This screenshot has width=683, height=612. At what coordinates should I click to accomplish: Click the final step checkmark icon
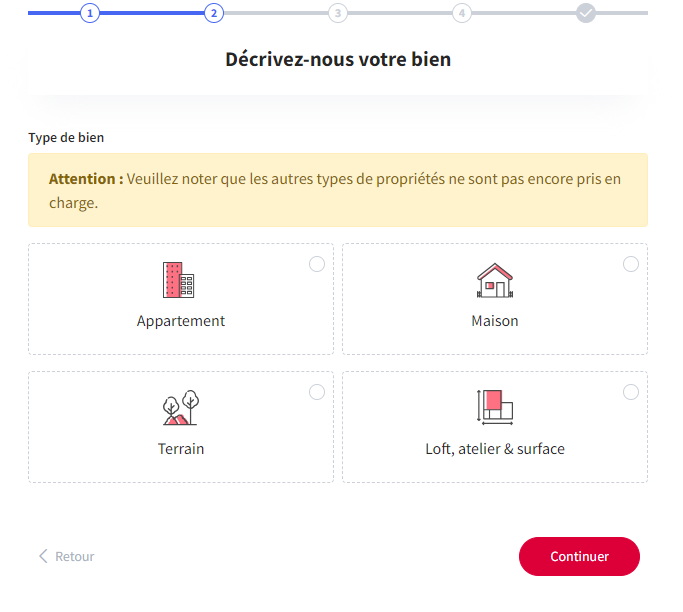(586, 13)
